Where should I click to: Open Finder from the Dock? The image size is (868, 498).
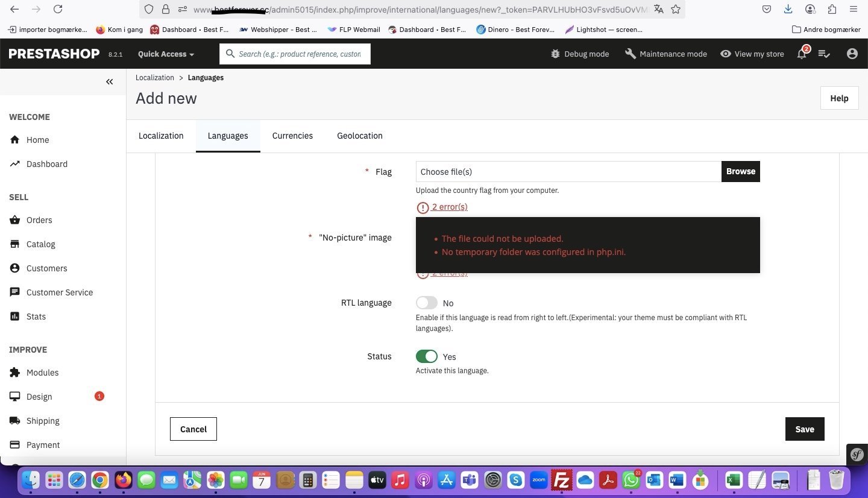coord(31,480)
